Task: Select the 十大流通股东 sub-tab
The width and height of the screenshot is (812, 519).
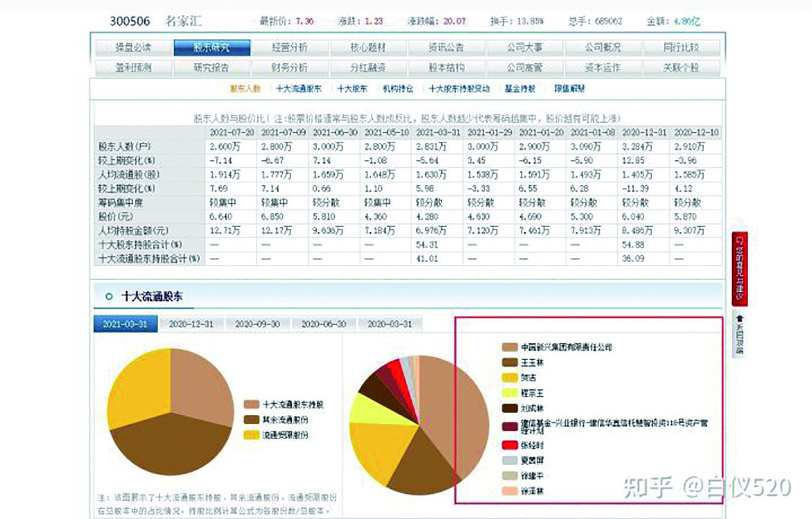Action: (x=300, y=89)
